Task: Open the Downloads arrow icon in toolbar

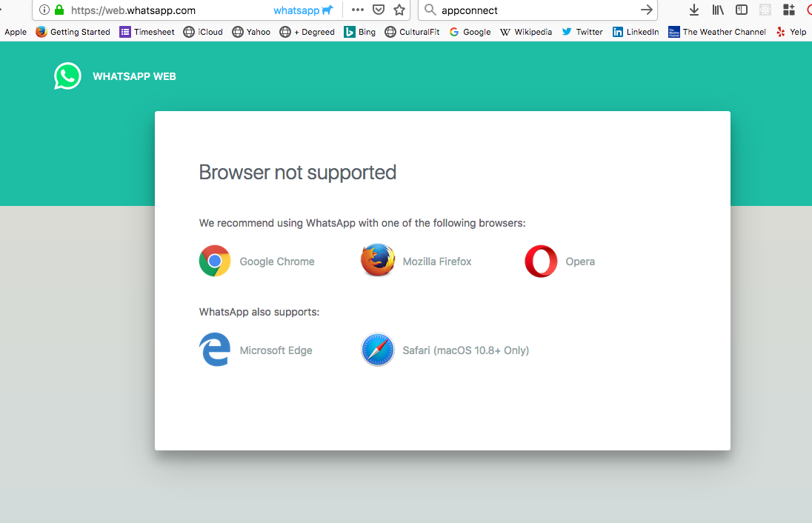Action: [694, 10]
